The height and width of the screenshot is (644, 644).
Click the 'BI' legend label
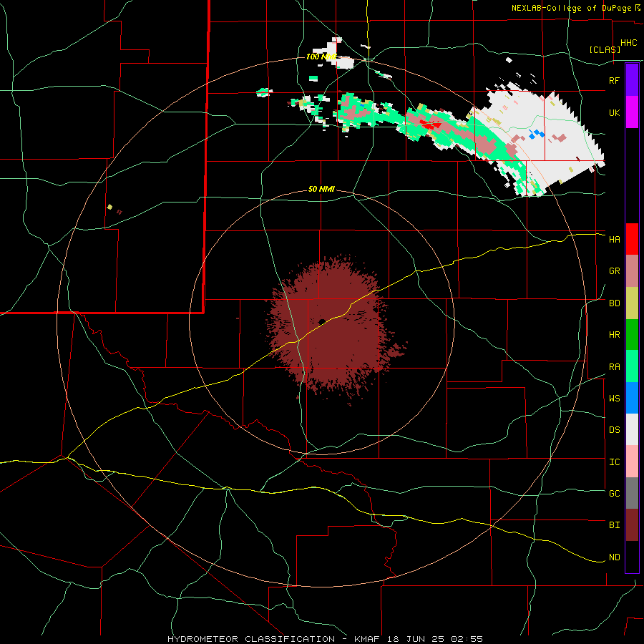615,525
